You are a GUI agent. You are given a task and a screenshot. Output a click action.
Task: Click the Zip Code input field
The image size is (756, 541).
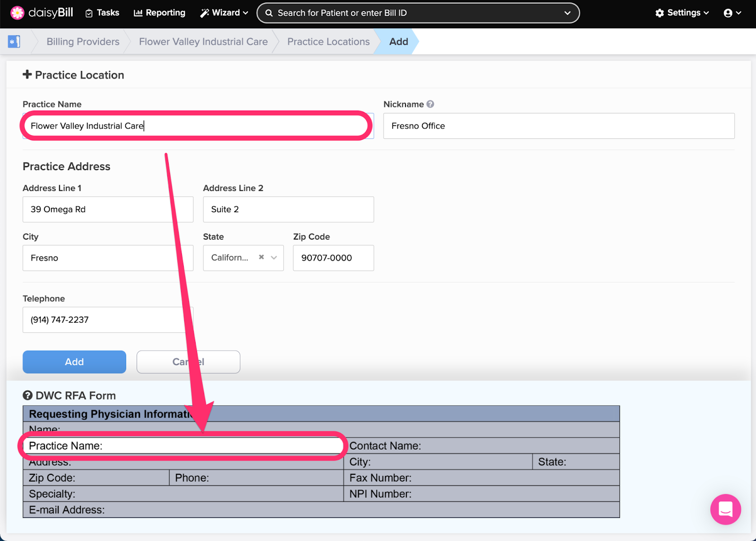pyautogui.click(x=333, y=258)
